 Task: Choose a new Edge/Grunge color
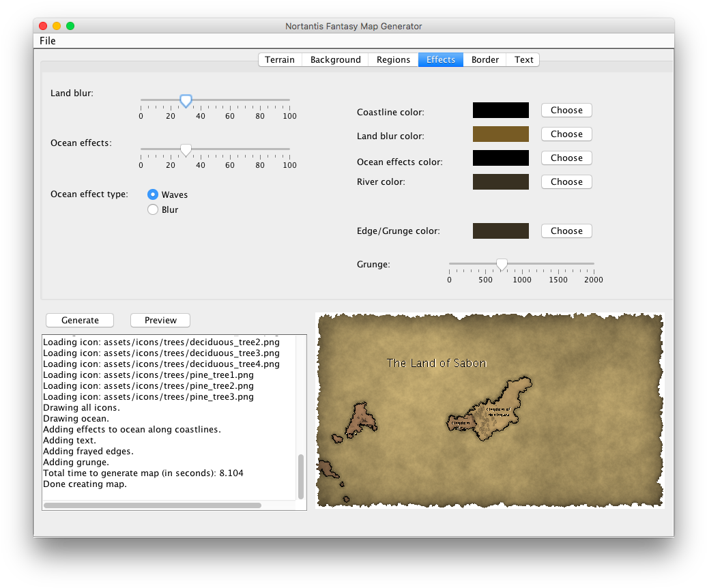pos(566,231)
